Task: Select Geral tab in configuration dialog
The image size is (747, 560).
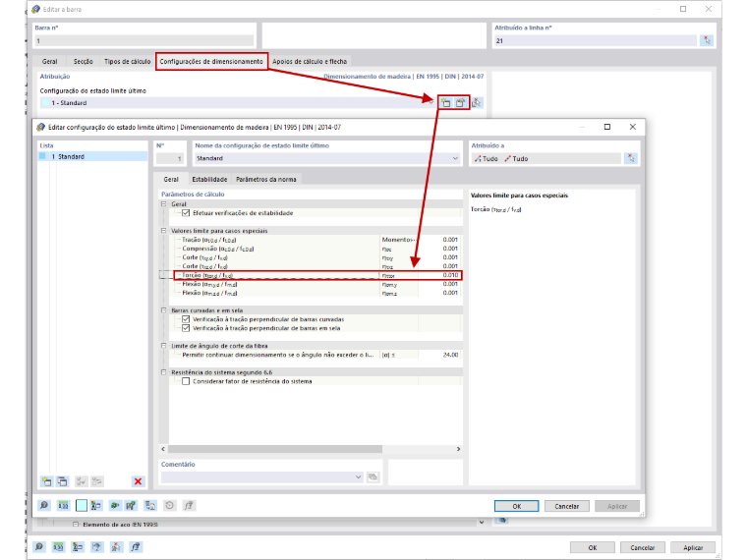Action: coord(171,179)
